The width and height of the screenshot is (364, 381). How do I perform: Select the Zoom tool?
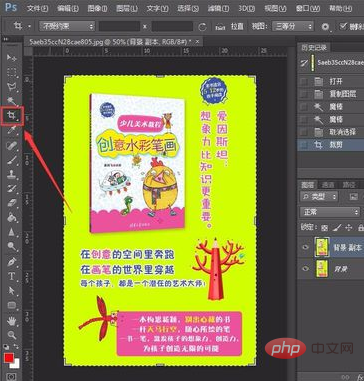tap(12, 335)
